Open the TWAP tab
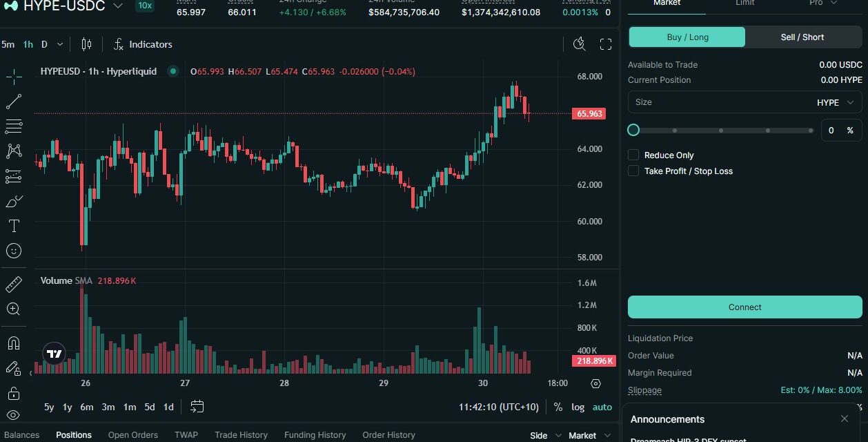868x442 pixels. tap(186, 435)
